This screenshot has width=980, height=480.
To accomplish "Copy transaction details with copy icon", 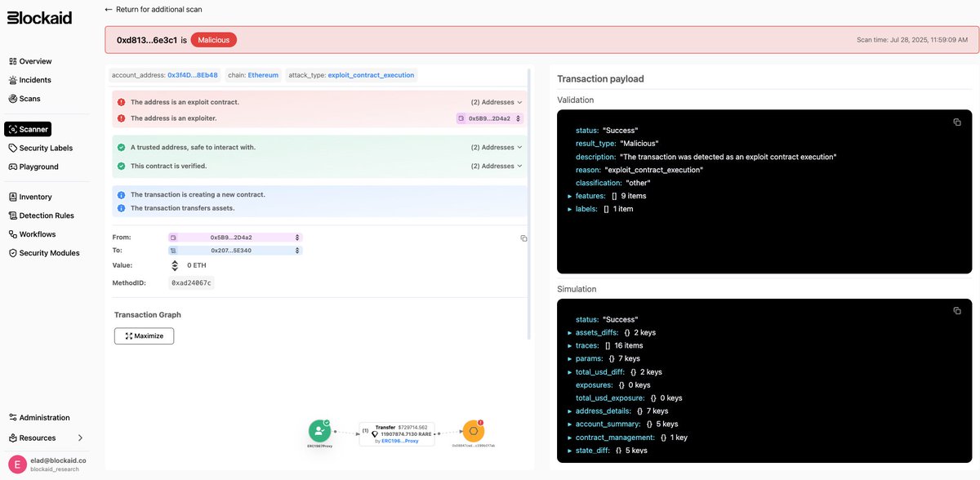I will 523,238.
